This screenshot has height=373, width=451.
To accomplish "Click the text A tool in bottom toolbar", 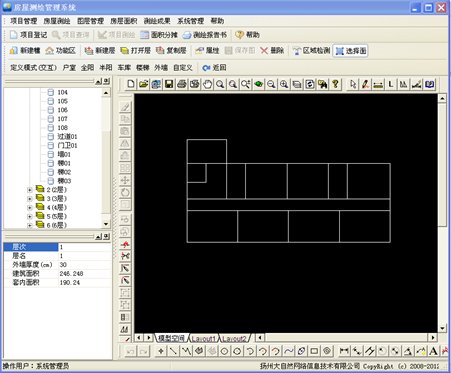I will coord(433,351).
